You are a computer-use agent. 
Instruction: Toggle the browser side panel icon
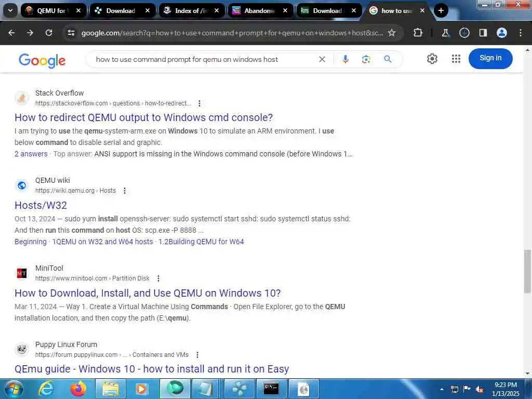pos(483,33)
